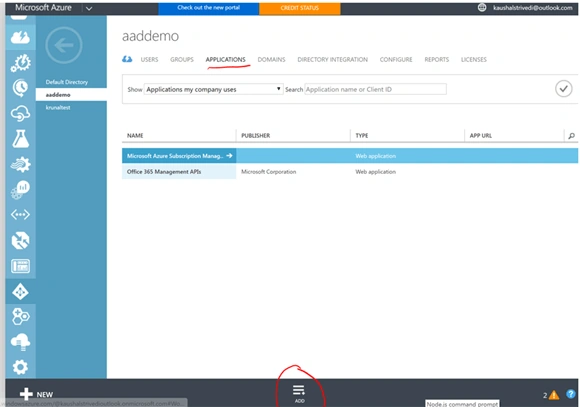Screen dimensions: 580x407
Task: Open the traffic manager circle icon in sidebar
Action: pyautogui.click(x=20, y=240)
